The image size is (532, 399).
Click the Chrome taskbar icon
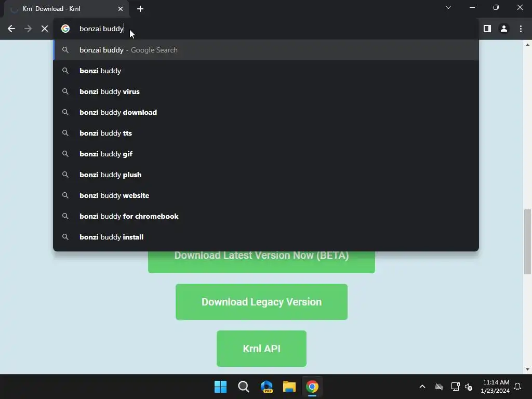[312, 387]
